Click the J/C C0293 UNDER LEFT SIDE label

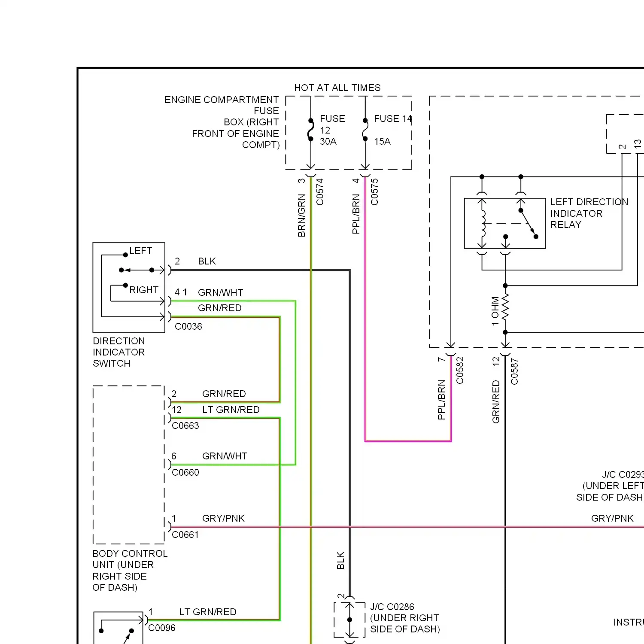click(x=610, y=486)
